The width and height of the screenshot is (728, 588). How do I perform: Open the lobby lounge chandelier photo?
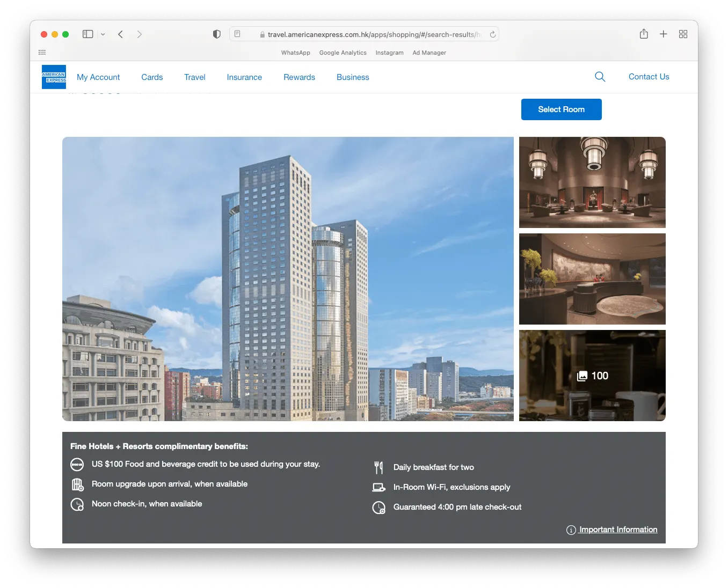(x=592, y=182)
